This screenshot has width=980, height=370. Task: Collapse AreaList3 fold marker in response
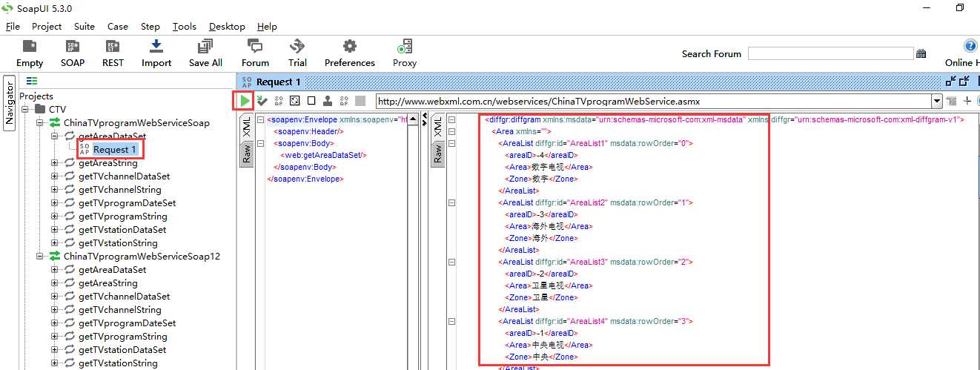click(451, 262)
